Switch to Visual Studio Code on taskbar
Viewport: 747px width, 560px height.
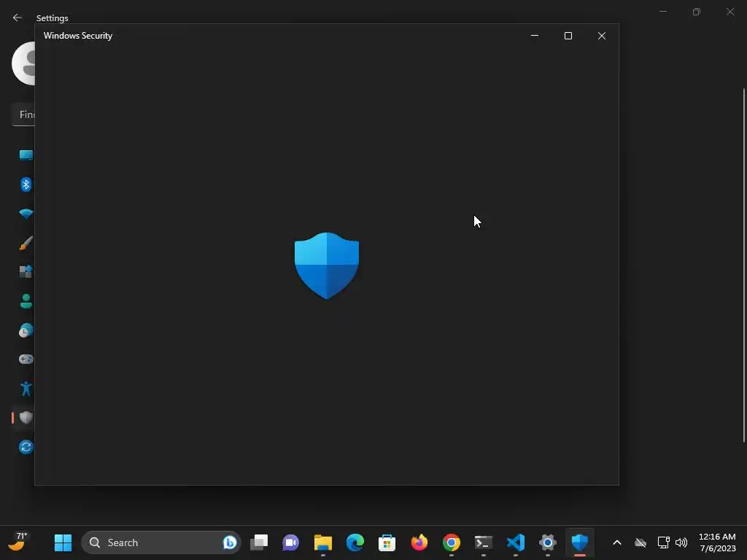tap(516, 542)
